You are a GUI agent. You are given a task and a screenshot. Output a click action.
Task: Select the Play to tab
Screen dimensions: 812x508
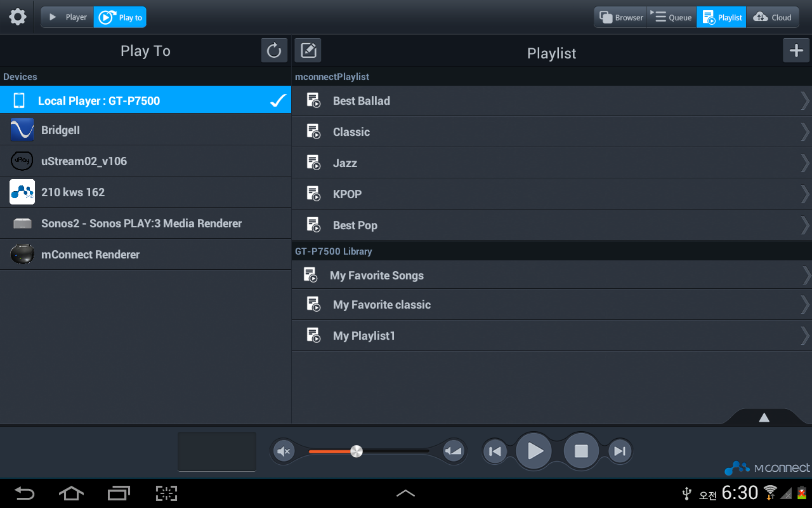point(120,17)
